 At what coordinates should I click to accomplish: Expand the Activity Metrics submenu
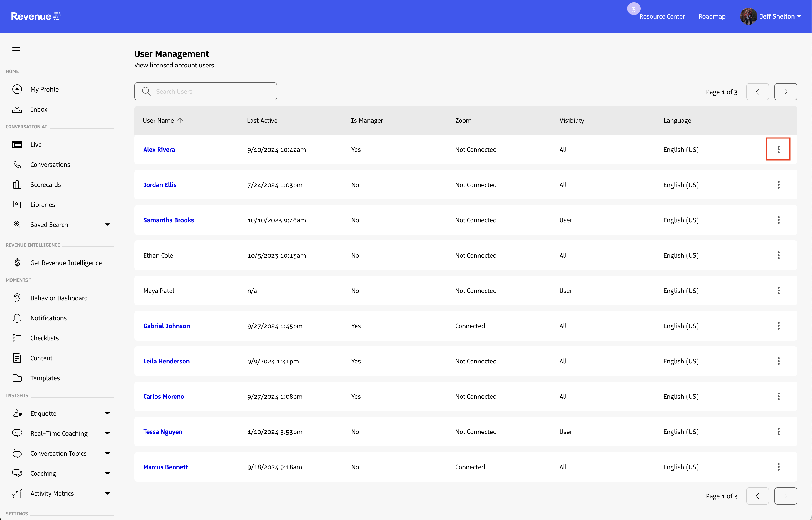[x=107, y=493]
